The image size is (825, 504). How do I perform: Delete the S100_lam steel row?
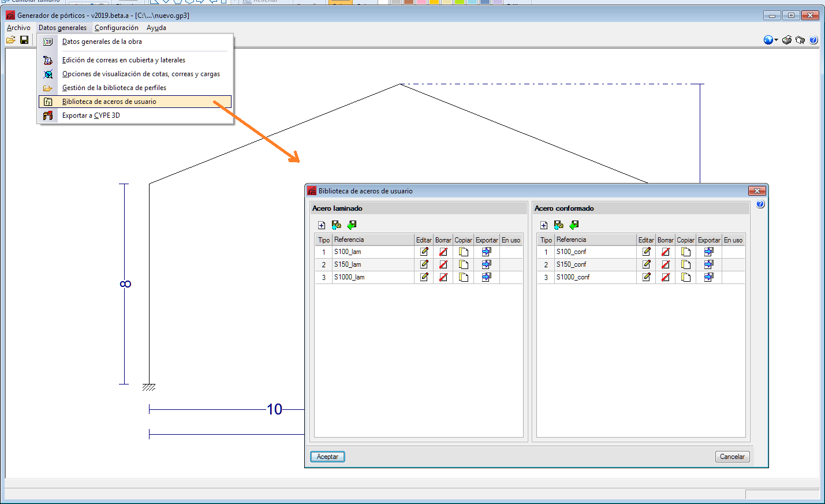[443, 252]
